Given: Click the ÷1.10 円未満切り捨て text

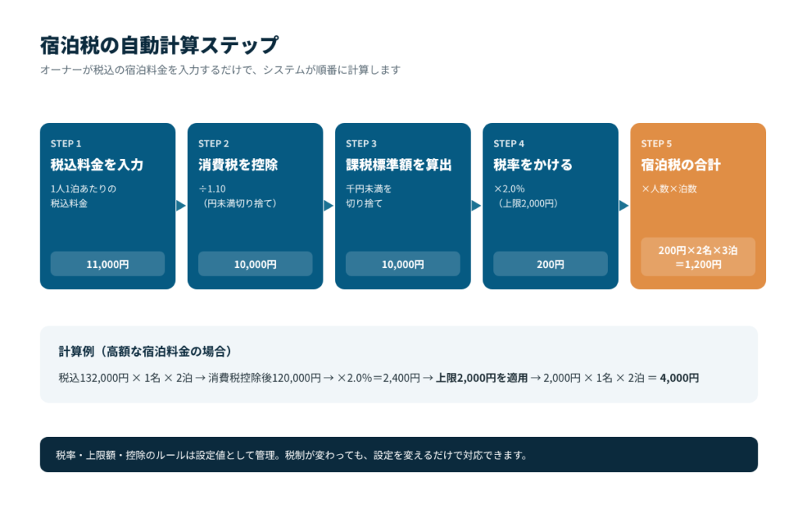Looking at the screenshot, I should click(238, 196).
